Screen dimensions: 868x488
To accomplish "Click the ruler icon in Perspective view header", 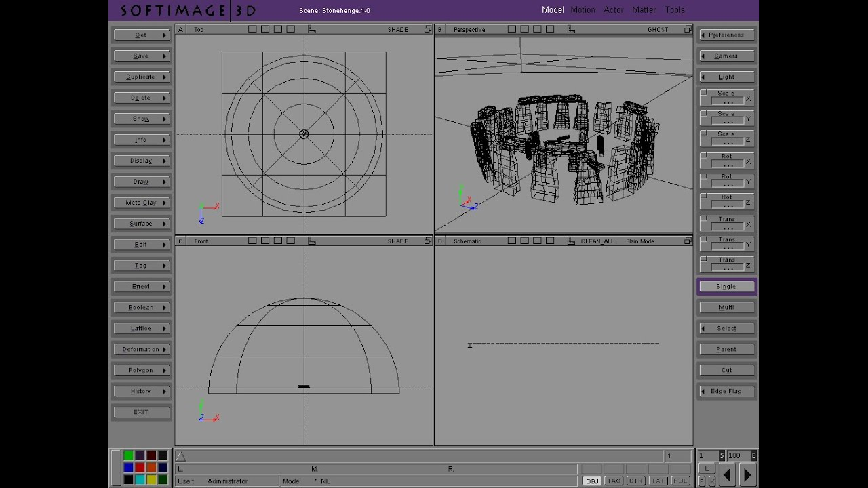I will (571, 29).
